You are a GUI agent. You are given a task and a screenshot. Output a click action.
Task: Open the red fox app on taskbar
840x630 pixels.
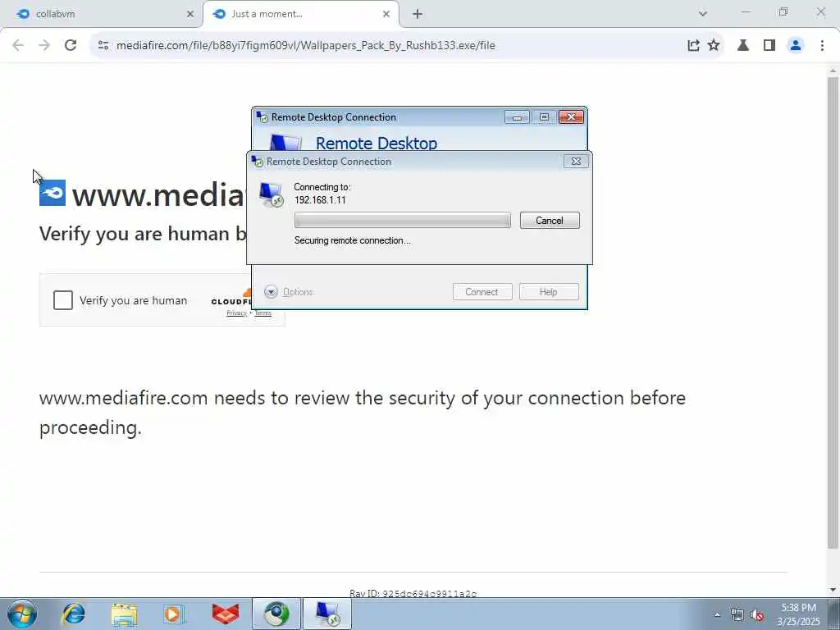[x=225, y=614]
